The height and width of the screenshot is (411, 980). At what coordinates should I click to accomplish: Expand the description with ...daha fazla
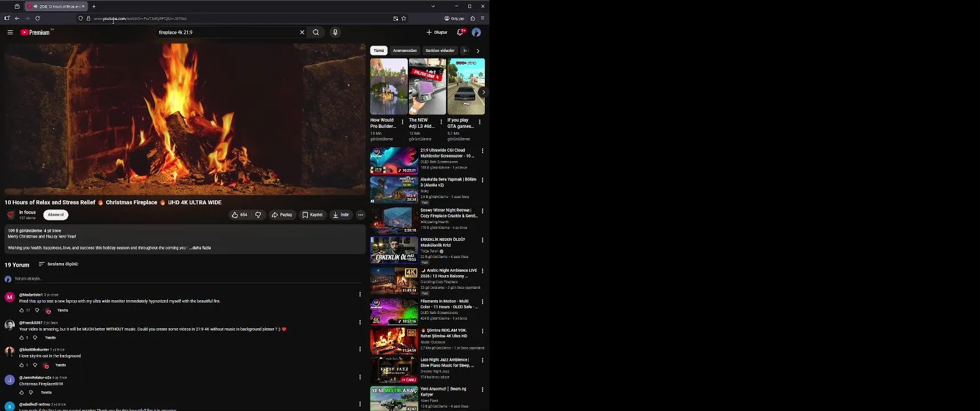[x=201, y=248]
